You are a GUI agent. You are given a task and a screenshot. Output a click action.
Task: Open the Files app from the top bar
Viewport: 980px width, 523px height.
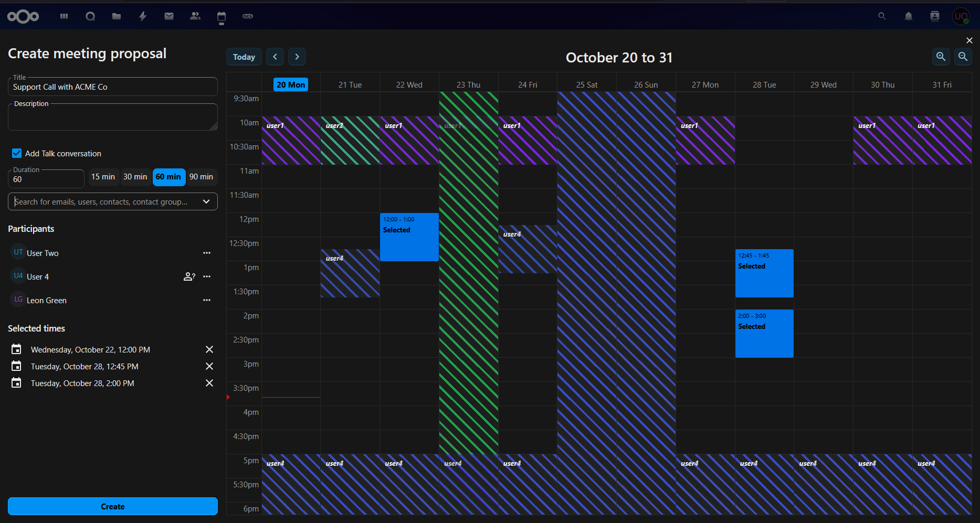[x=116, y=16]
